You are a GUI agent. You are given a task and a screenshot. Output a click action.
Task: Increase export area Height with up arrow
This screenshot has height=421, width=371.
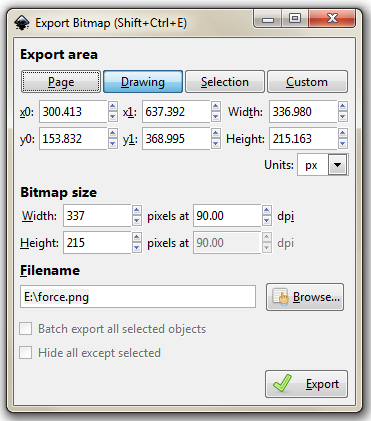click(343, 134)
